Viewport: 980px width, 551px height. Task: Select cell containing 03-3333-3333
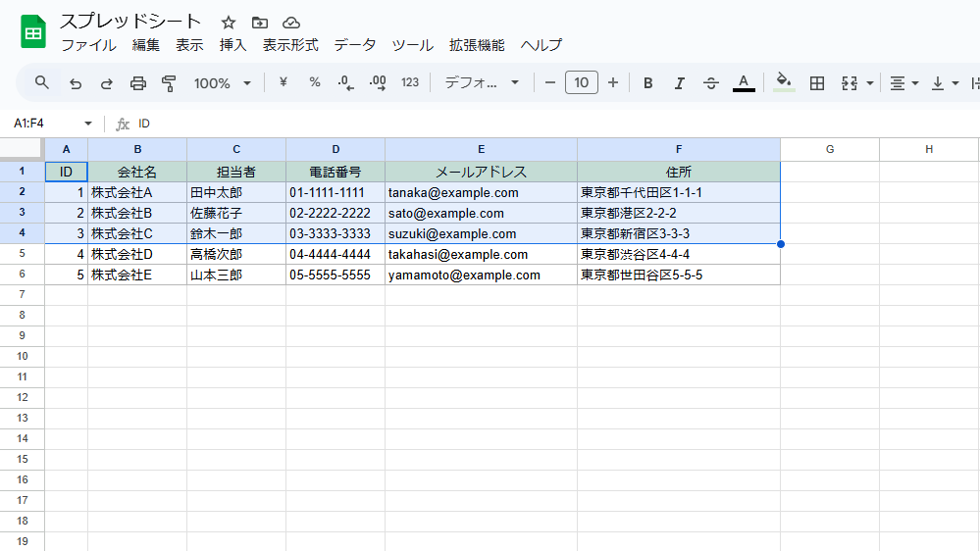pyautogui.click(x=335, y=233)
